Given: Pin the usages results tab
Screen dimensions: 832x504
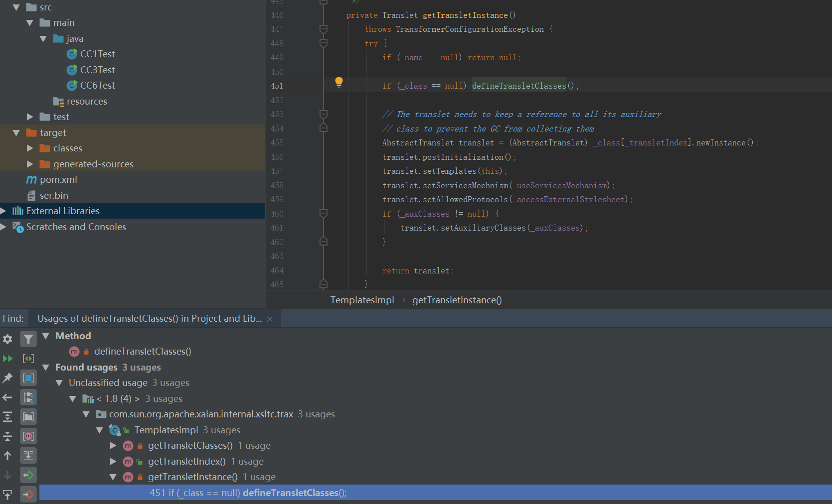Looking at the screenshot, I should coord(7,378).
